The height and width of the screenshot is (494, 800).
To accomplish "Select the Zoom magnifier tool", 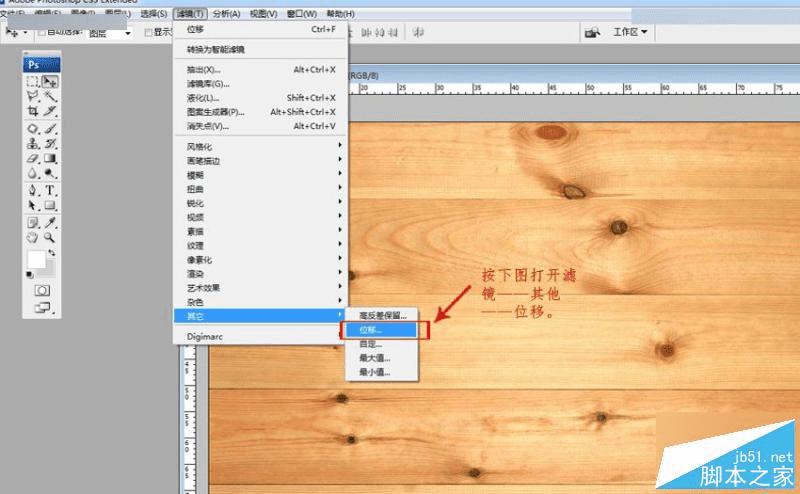I will [50, 238].
